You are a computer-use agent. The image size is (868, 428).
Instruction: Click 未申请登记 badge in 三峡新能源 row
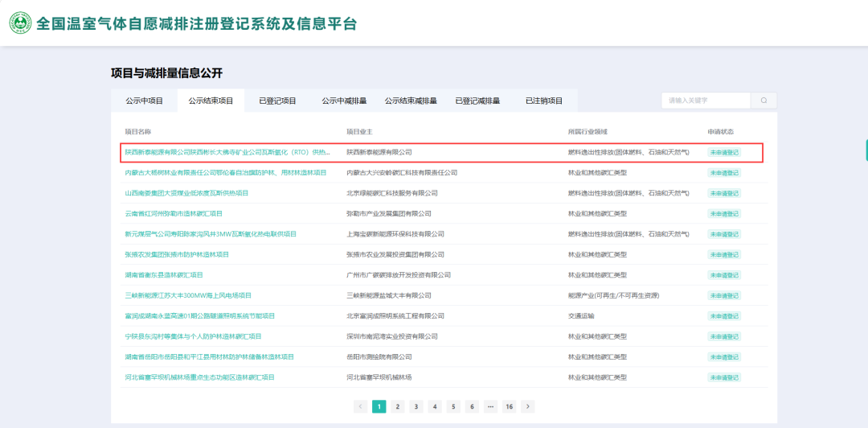click(x=724, y=295)
